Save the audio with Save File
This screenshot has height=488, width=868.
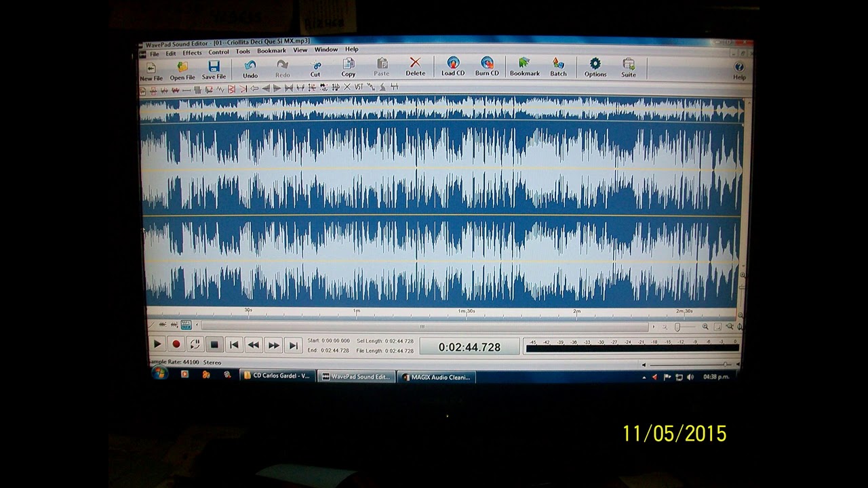coord(214,70)
